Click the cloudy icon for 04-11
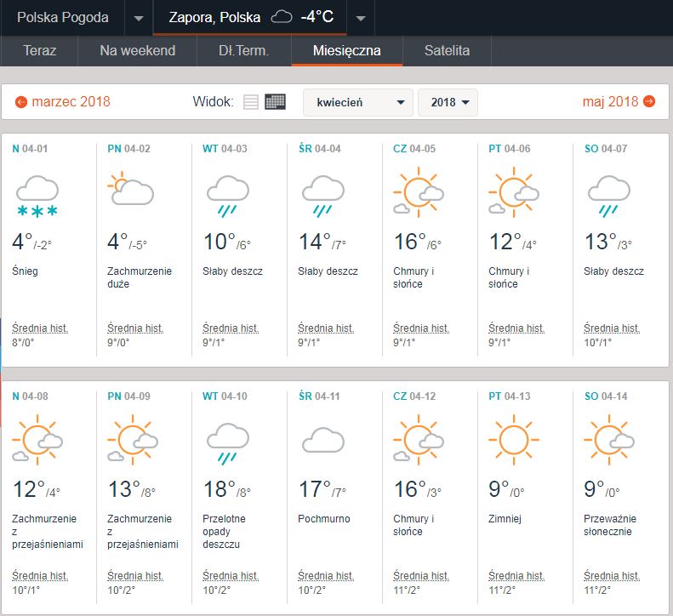This screenshot has height=616, width=673. coord(322,440)
